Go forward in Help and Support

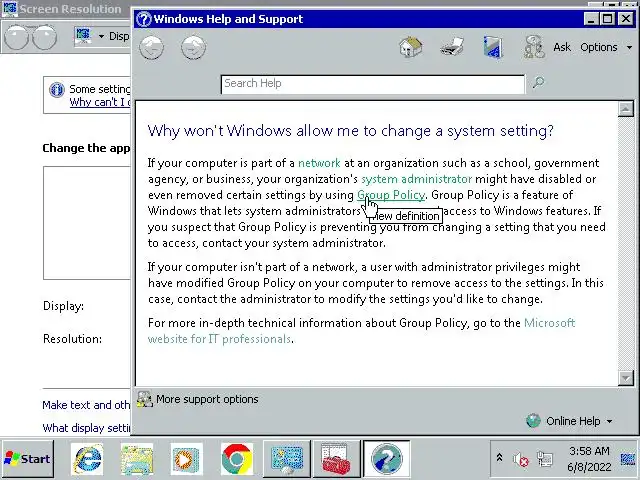pos(193,47)
